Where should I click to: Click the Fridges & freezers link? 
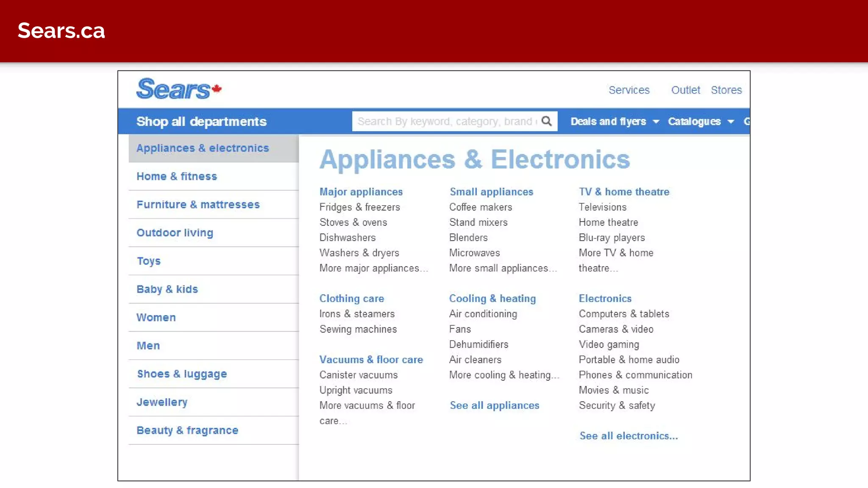click(x=359, y=207)
